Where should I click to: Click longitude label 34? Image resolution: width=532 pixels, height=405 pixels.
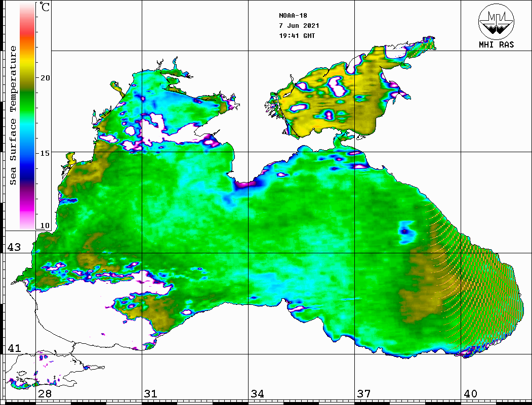257,394
